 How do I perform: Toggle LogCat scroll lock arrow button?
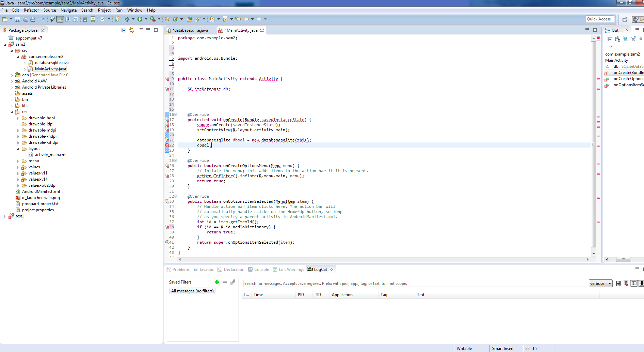641,283
